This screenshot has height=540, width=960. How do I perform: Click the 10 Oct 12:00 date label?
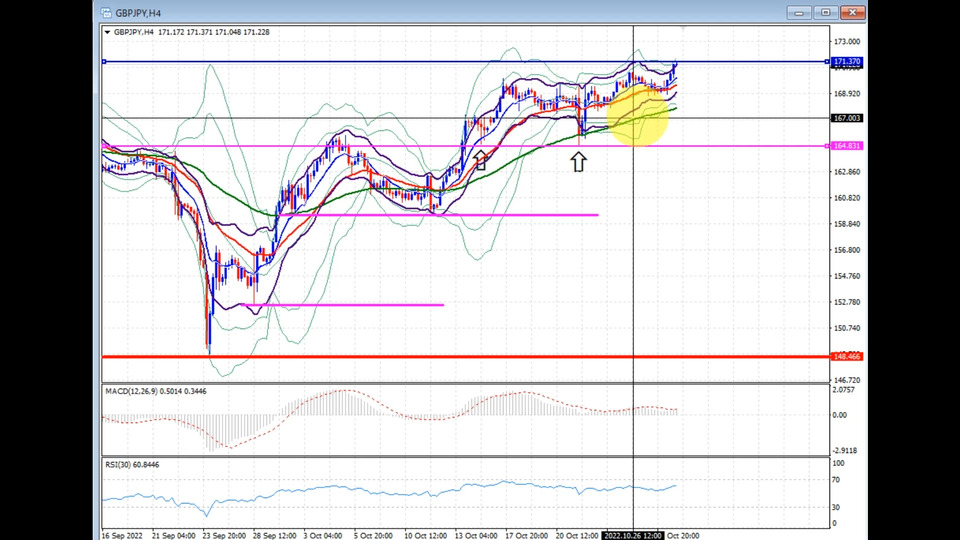coord(426,536)
